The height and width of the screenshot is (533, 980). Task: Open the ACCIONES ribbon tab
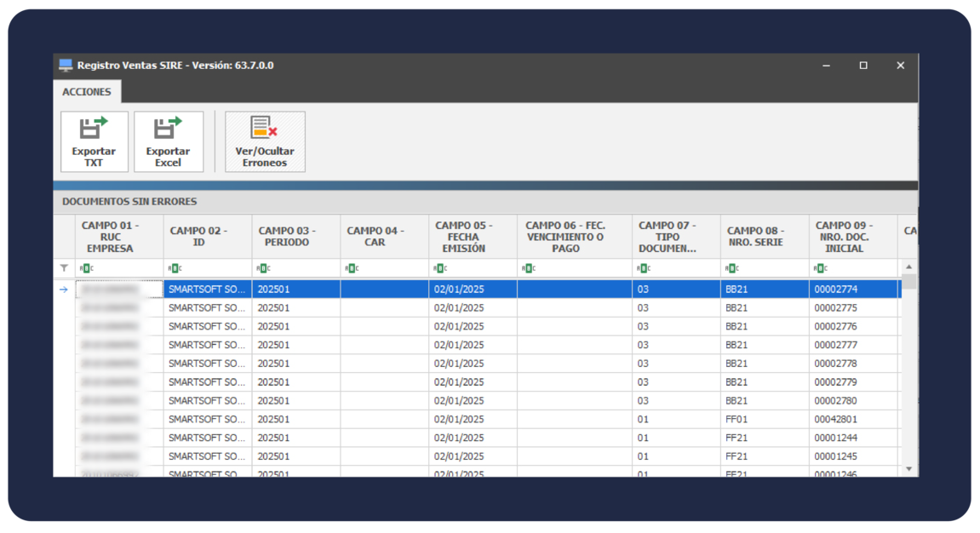tap(87, 92)
